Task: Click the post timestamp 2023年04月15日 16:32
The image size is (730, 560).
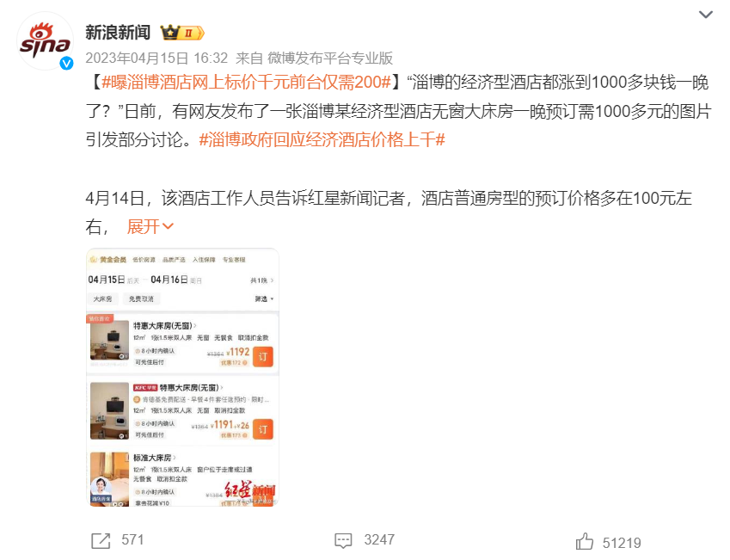Action: pos(156,58)
